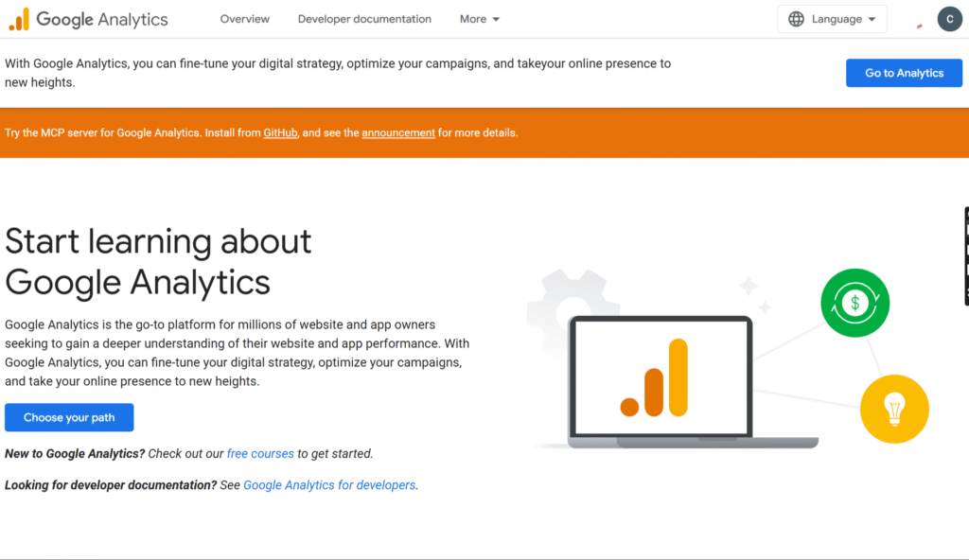
Task: Switch to the Overview tab
Action: [x=244, y=19]
